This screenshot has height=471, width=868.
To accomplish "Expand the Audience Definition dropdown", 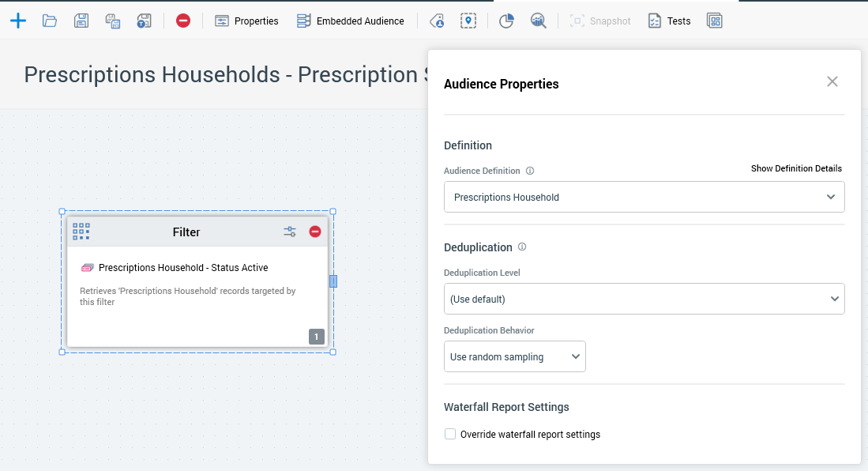I will (644, 197).
